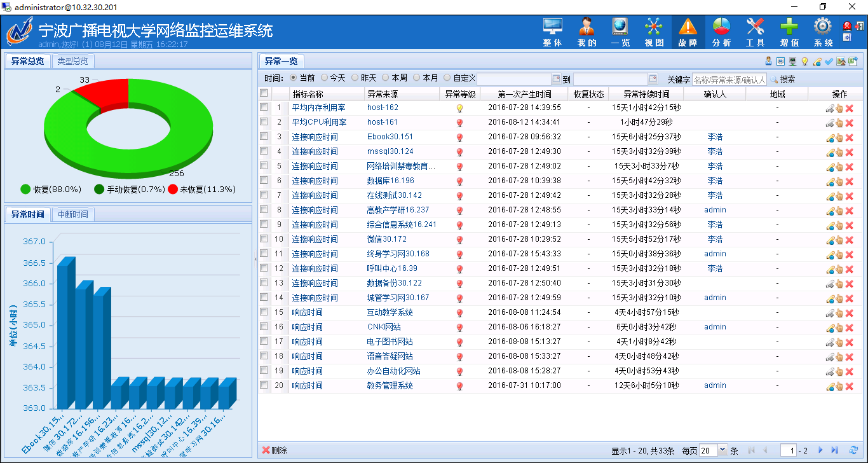Select the 本月 time radio button

tap(417, 78)
